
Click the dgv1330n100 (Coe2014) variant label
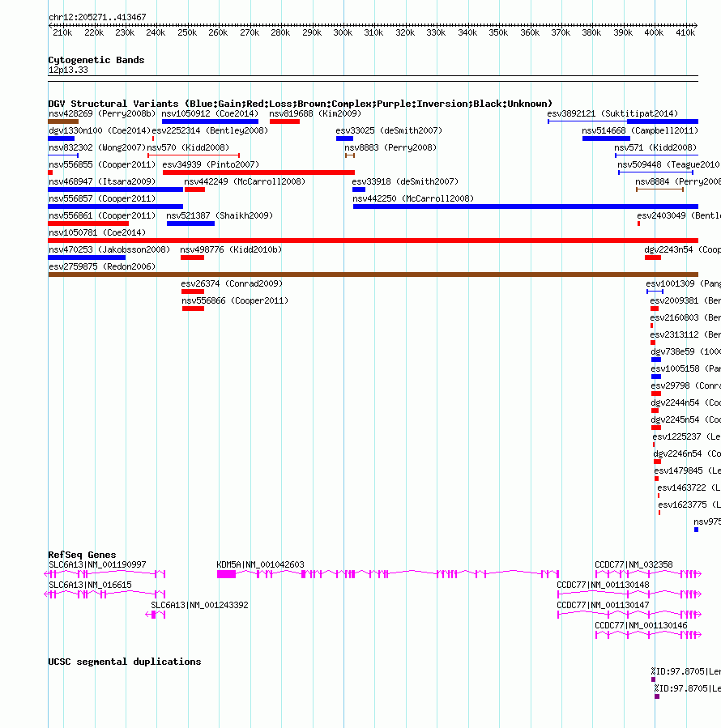[x=100, y=130]
